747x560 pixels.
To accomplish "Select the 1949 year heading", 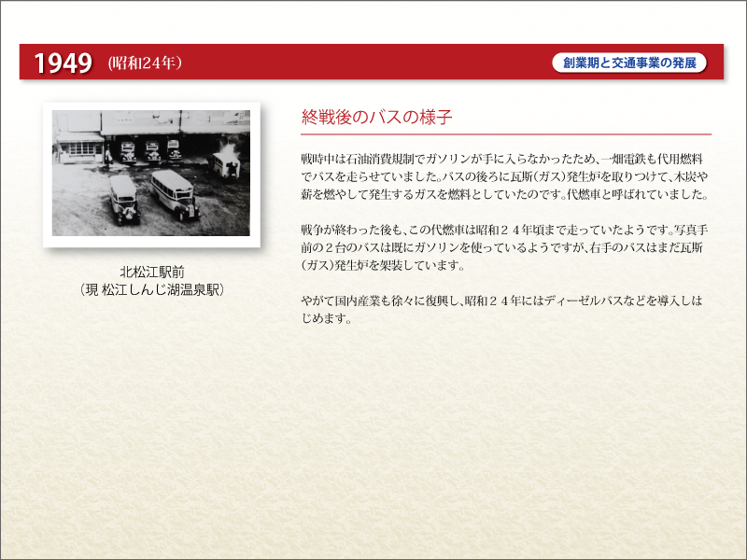I will pyautogui.click(x=63, y=63).
